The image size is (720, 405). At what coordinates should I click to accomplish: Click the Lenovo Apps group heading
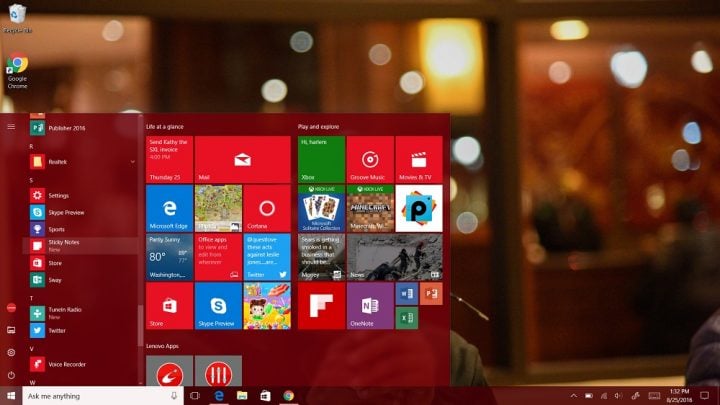click(x=163, y=346)
